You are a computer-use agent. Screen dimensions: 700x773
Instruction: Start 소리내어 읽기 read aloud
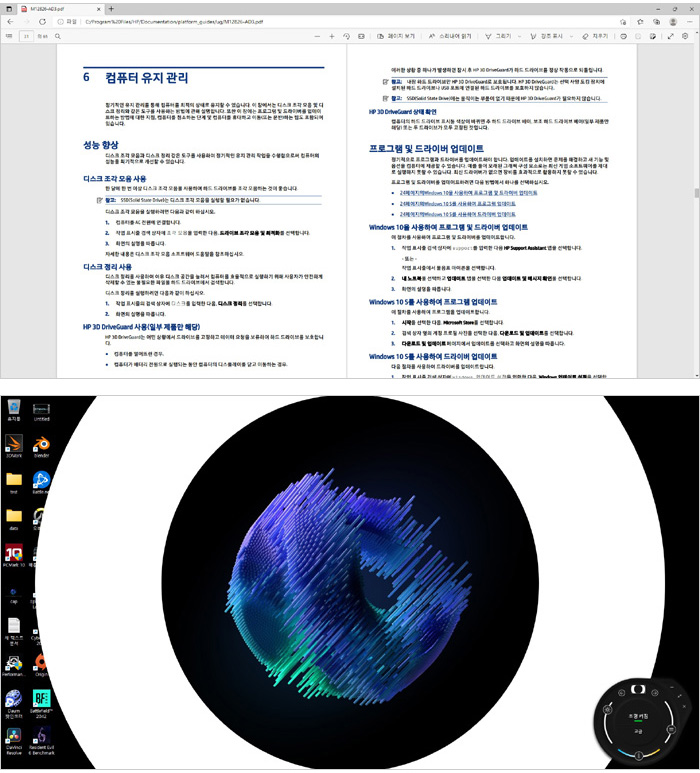pyautogui.click(x=450, y=36)
